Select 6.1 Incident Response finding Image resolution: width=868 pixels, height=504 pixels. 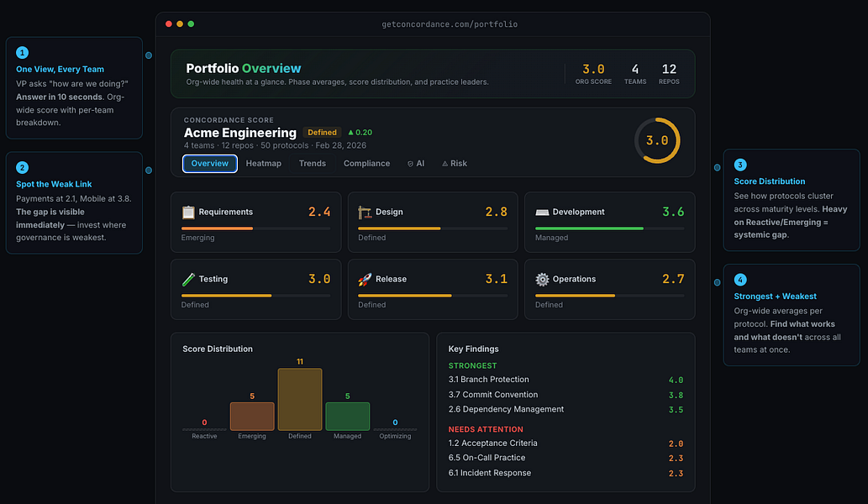pyautogui.click(x=566, y=473)
